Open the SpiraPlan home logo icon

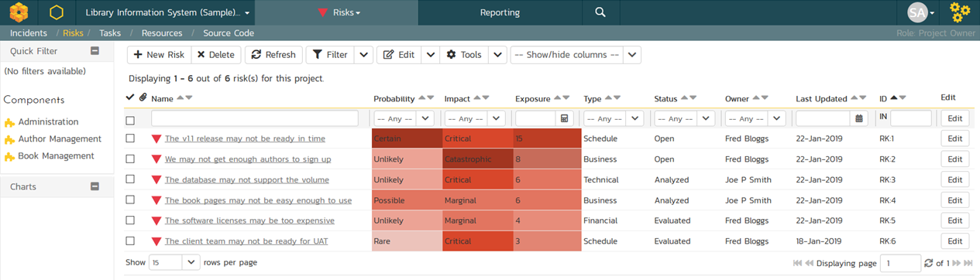coord(19,12)
